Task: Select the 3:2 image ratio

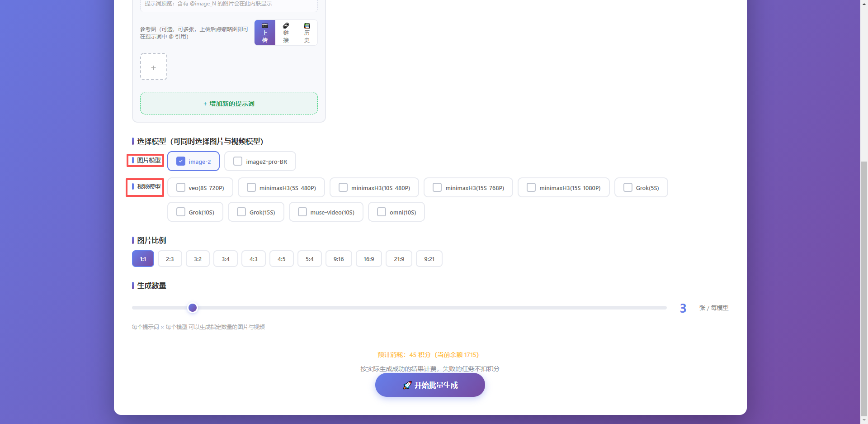Action: (198, 259)
